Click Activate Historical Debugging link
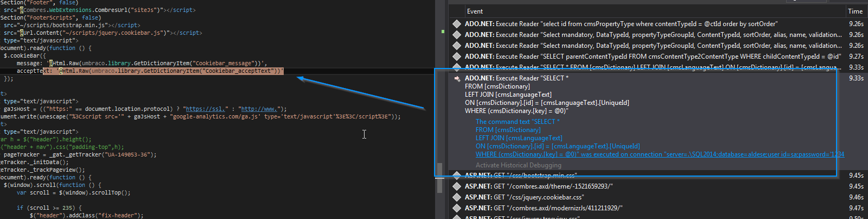The height and width of the screenshot is (219, 868). (519, 165)
